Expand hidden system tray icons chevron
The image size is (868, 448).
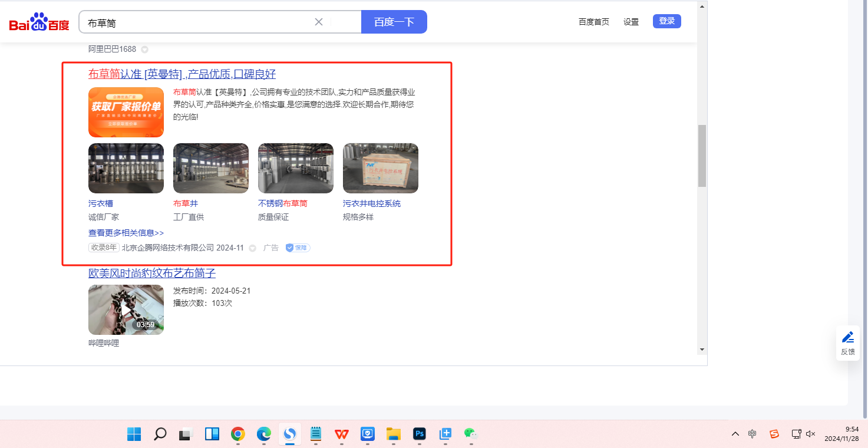(x=735, y=434)
